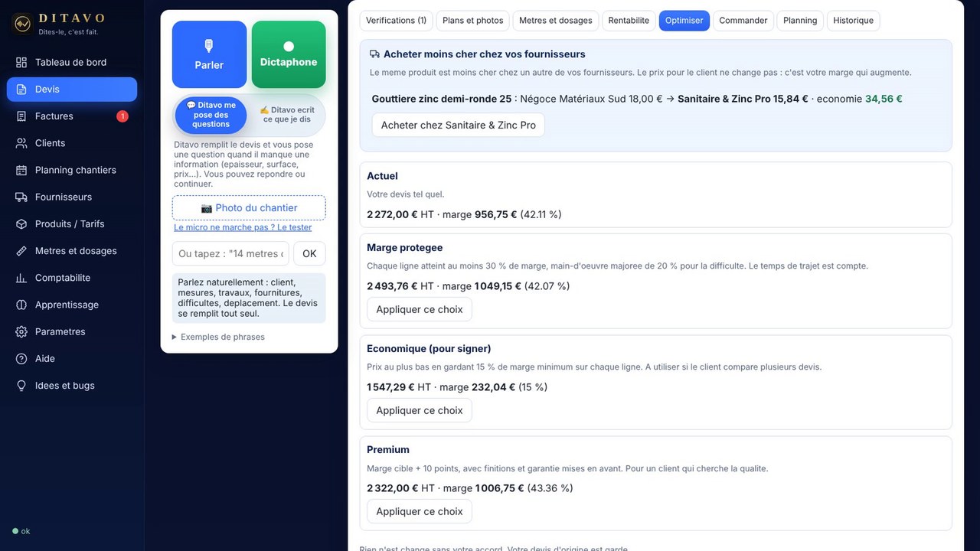Click the Idees et bugs lightbulb icon
980x551 pixels.
point(21,386)
